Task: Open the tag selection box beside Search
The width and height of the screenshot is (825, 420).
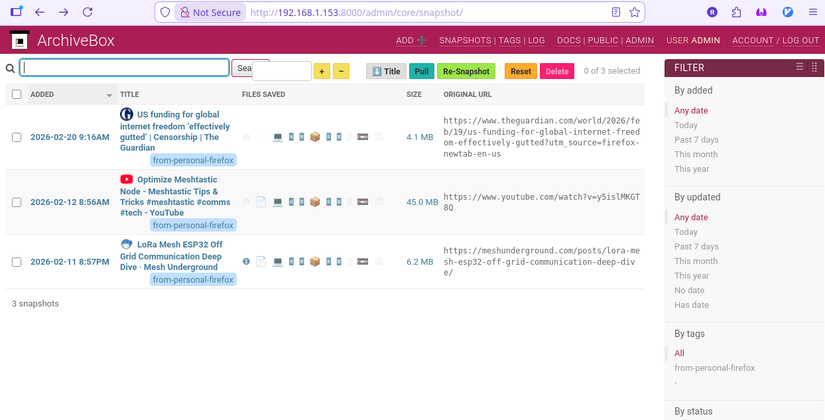Action: [282, 71]
